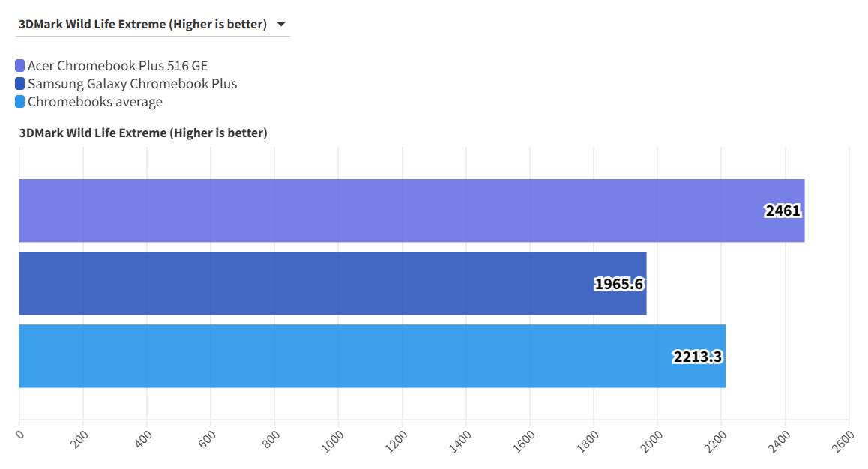Click the Samsung Galaxy Chromebook Plus legend swatch
The width and height of the screenshot is (868, 469).
[20, 84]
